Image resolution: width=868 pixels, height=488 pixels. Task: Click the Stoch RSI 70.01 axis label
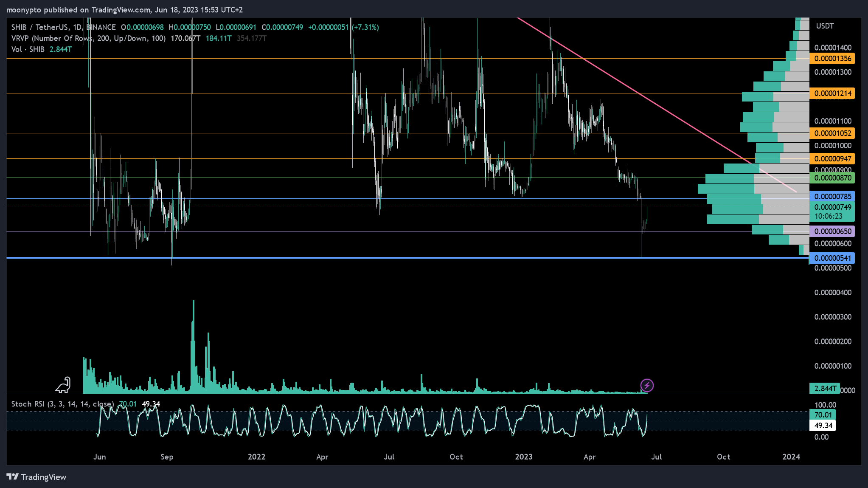823,415
